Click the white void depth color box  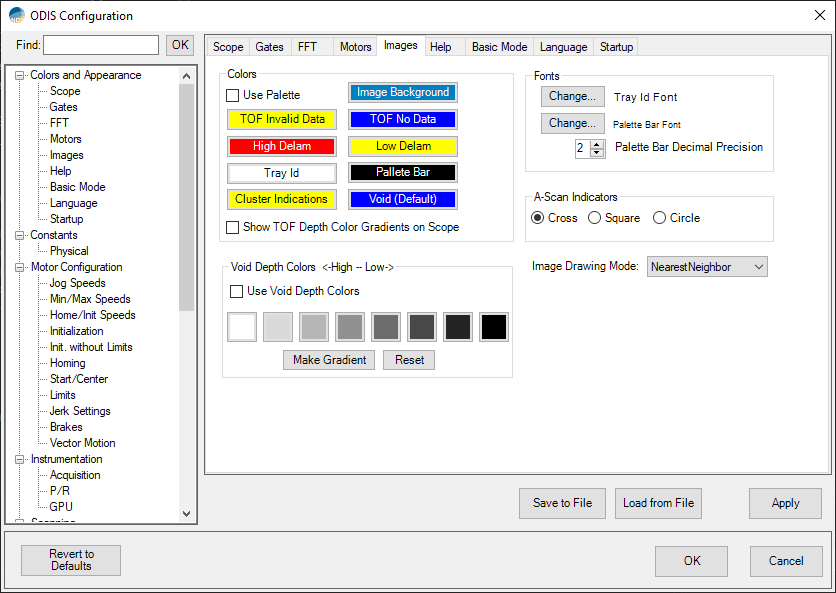242,327
